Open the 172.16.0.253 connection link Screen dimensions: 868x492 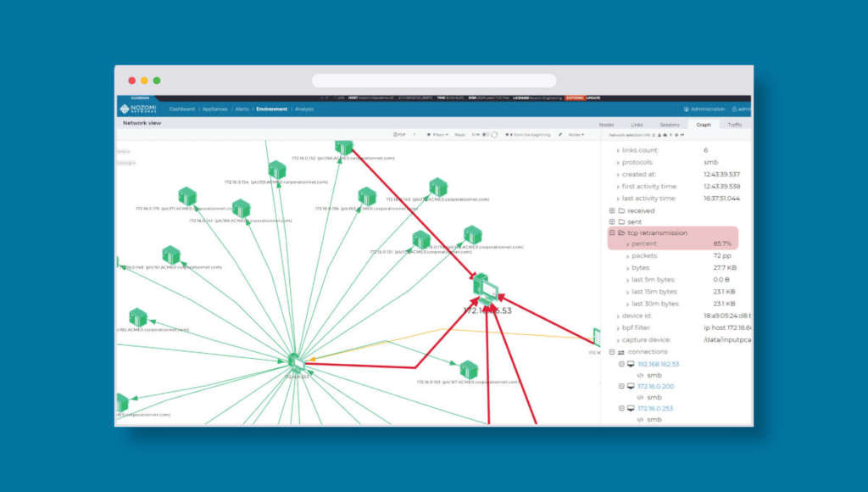655,408
